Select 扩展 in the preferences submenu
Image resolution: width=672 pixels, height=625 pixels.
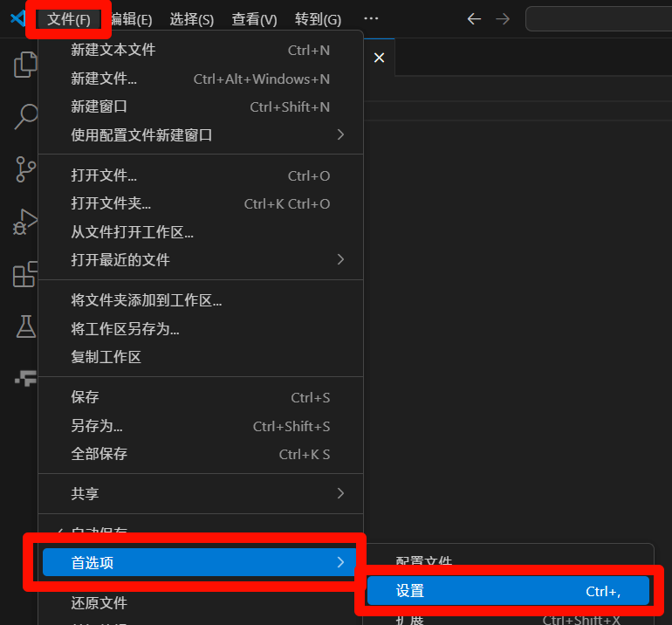click(x=508, y=620)
